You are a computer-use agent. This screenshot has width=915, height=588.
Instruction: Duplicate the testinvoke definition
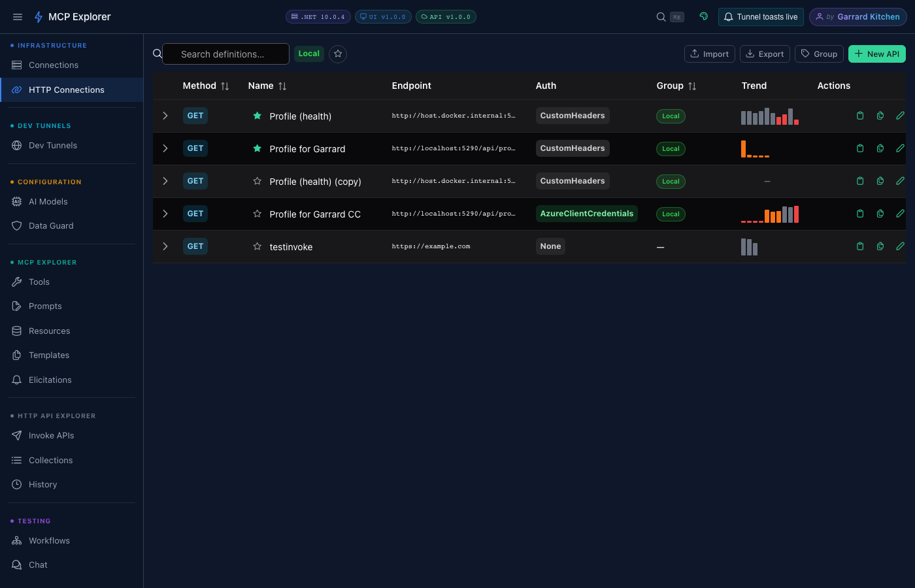point(880,246)
